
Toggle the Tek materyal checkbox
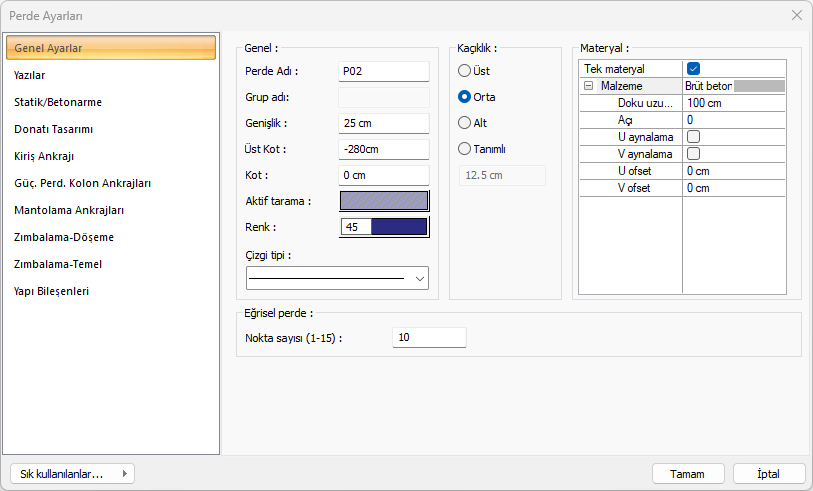[x=693, y=69]
